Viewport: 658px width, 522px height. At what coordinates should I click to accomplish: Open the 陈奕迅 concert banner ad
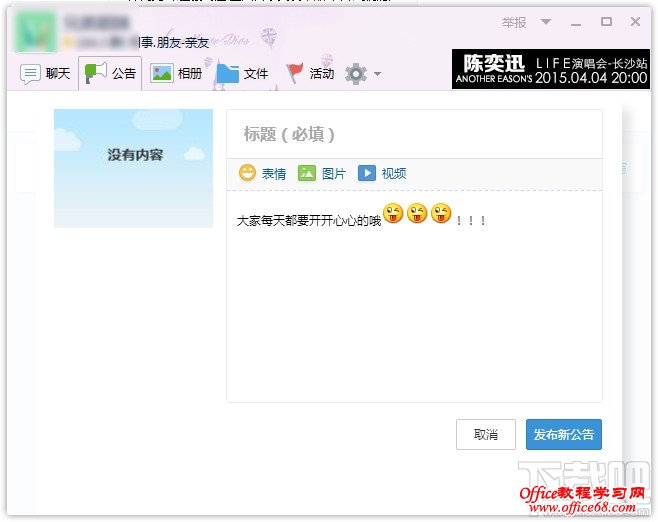coord(551,69)
